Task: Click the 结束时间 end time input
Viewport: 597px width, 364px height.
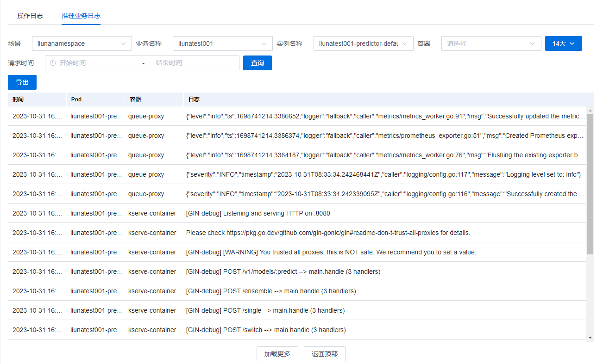Action: (195, 63)
